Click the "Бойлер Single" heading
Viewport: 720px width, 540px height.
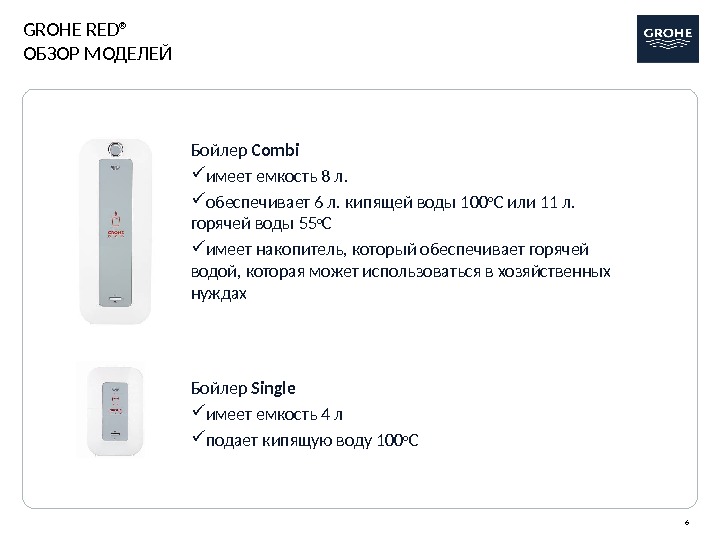[242, 388]
